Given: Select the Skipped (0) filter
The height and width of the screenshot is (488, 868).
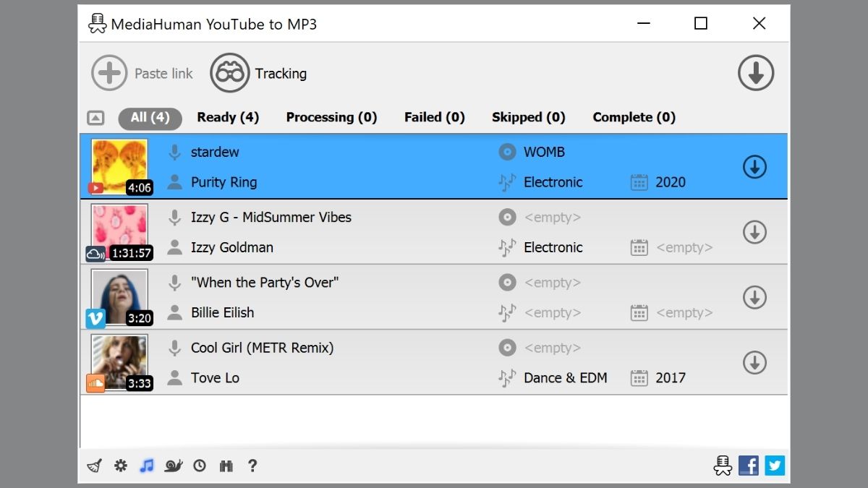Looking at the screenshot, I should tap(528, 116).
